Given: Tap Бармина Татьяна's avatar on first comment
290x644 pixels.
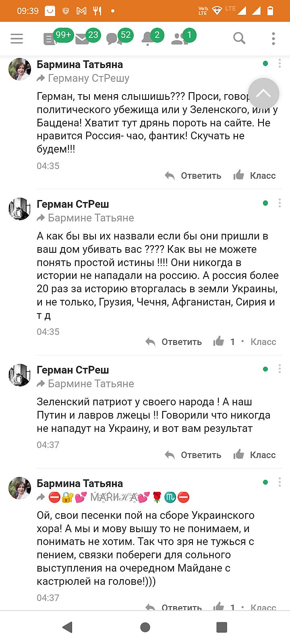Looking at the screenshot, I should coord(20,69).
